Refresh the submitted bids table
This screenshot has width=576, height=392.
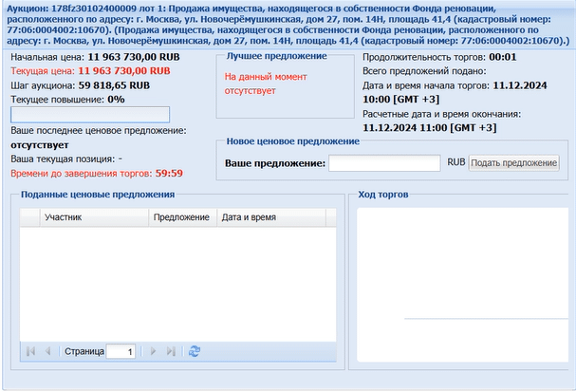pos(195,351)
